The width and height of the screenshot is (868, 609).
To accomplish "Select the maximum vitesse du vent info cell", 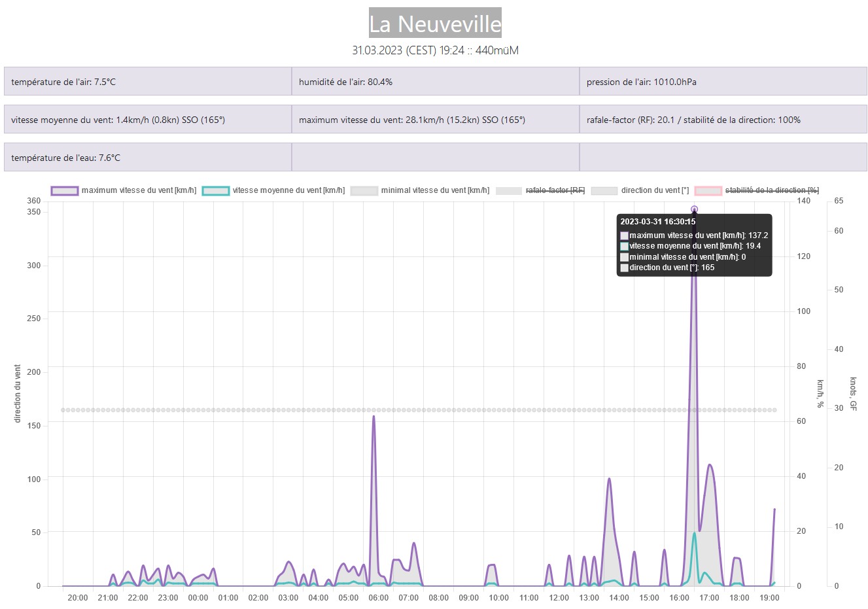I will tap(435, 120).
